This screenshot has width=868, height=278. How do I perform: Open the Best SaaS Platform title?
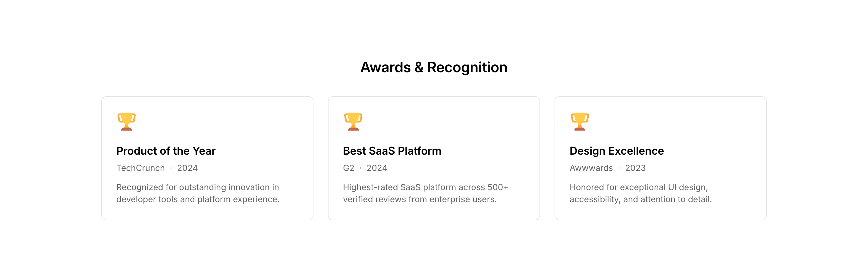pos(392,151)
